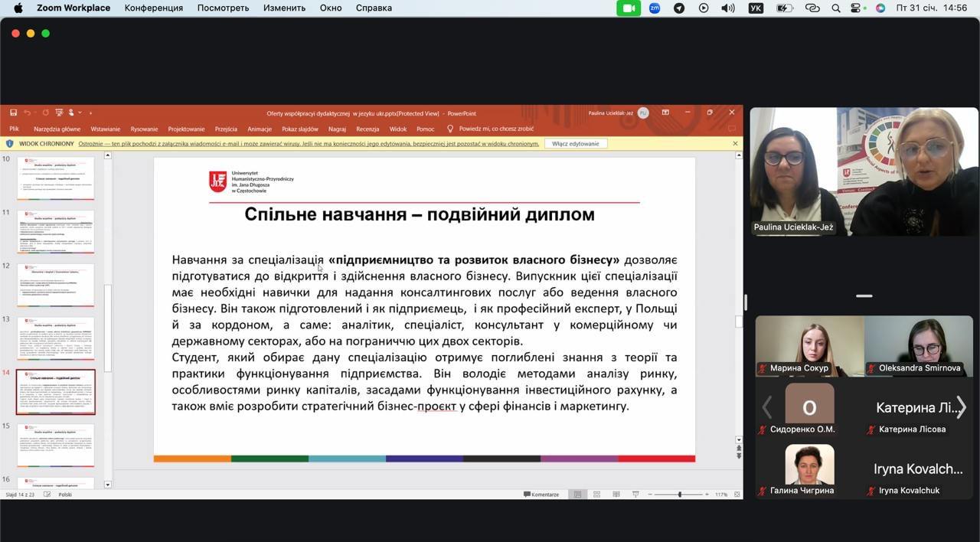Click the UK input language indicator
The width and height of the screenshot is (980, 542).
756,8
